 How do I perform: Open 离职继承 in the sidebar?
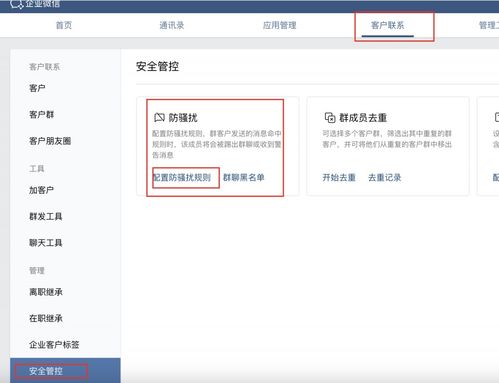pos(46,292)
